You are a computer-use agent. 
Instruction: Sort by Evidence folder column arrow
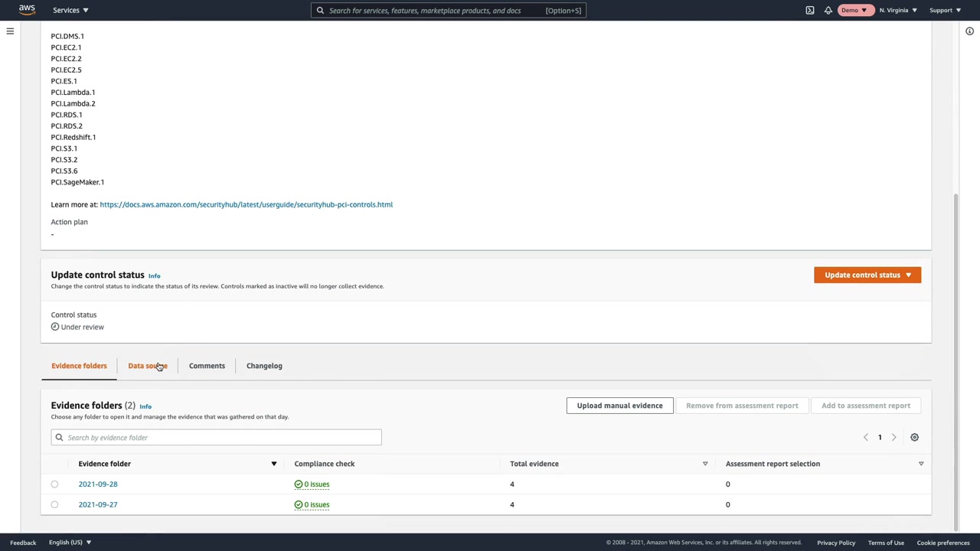pos(273,464)
